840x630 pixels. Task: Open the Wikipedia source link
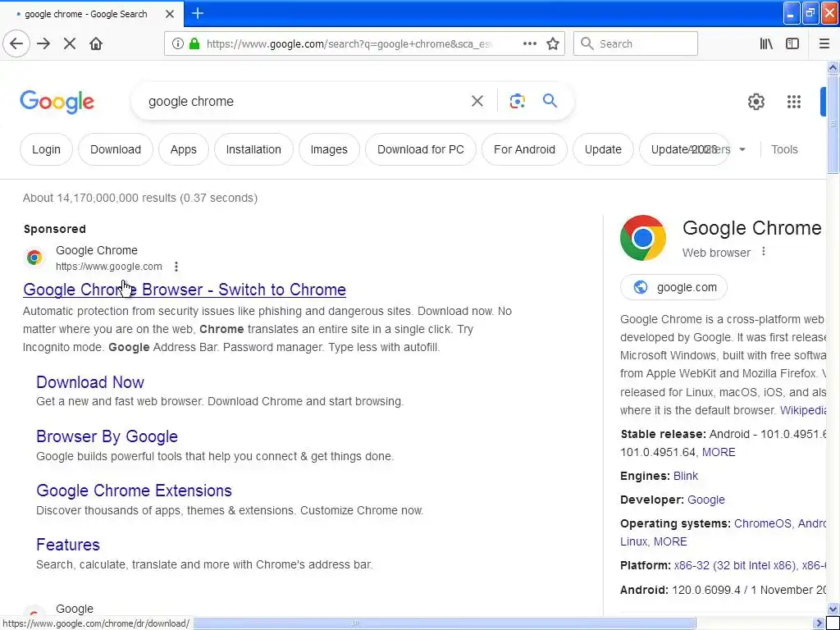click(803, 410)
